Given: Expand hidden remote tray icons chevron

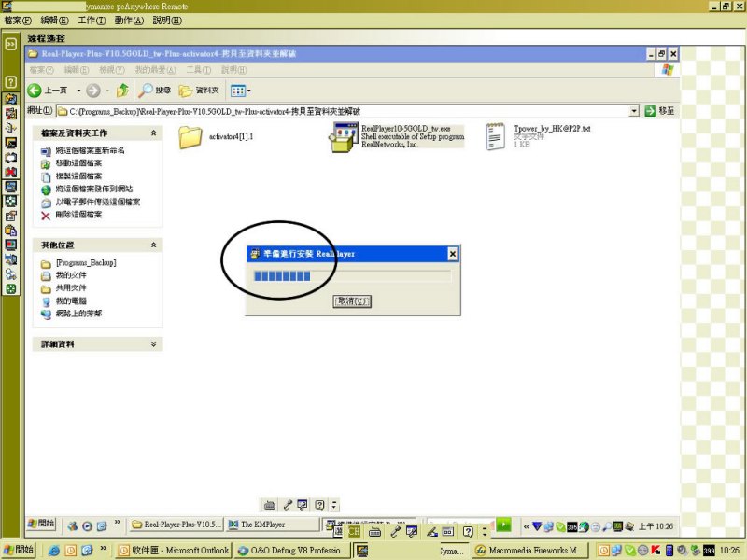Looking at the screenshot, I should 526,526.
